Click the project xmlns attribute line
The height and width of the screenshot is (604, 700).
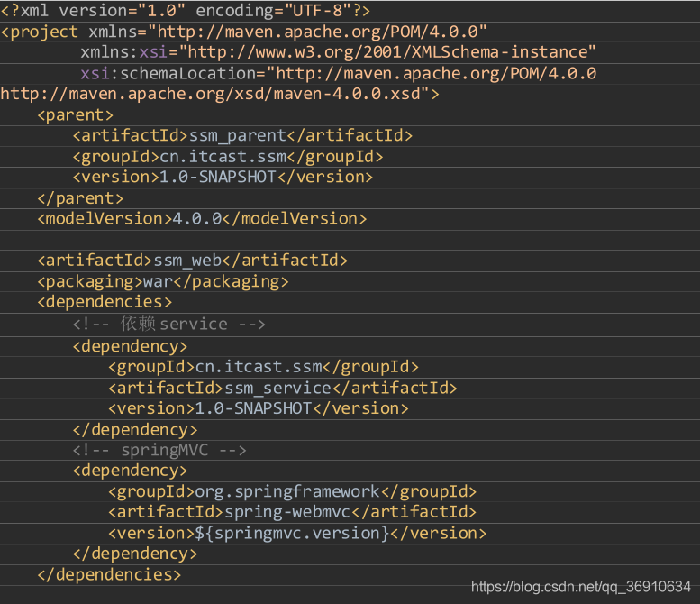tap(243, 32)
